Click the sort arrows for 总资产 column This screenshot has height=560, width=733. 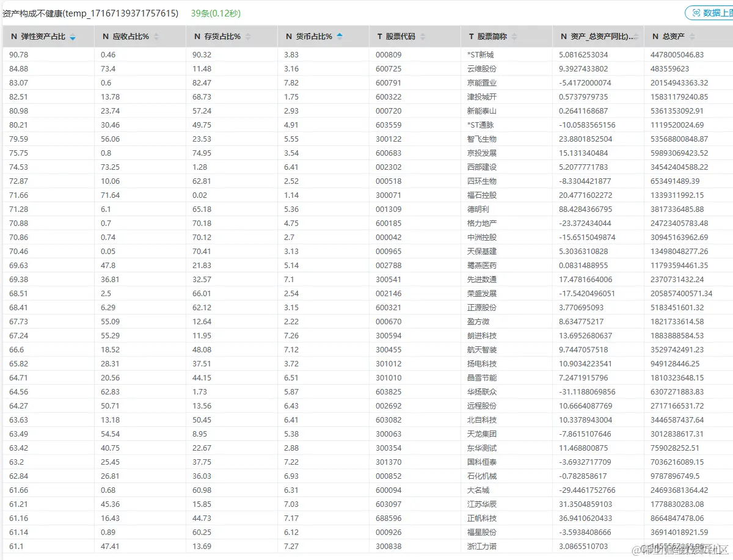point(693,37)
